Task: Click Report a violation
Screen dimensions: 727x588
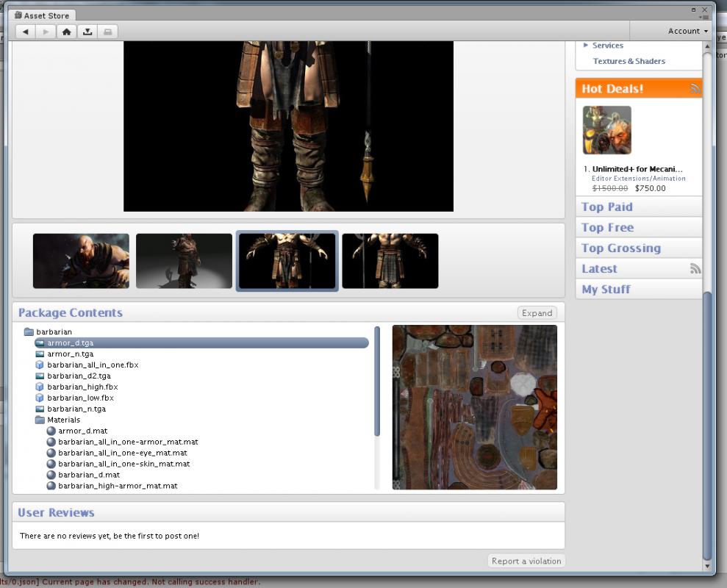Action: [526, 562]
